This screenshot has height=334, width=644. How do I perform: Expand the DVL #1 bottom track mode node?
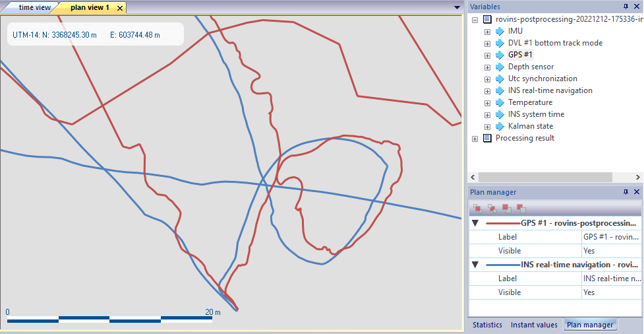pos(487,43)
